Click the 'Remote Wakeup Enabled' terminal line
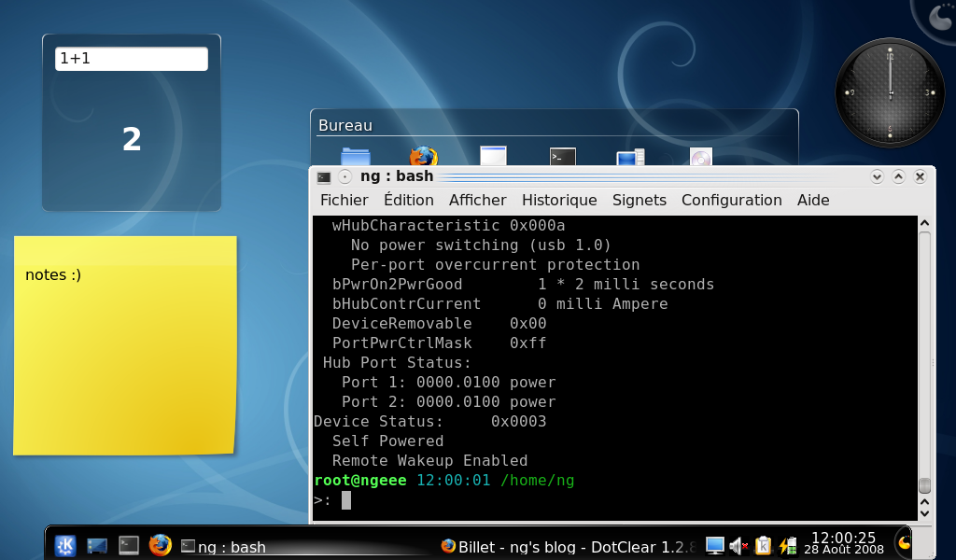The width and height of the screenshot is (956, 560). coord(429,460)
